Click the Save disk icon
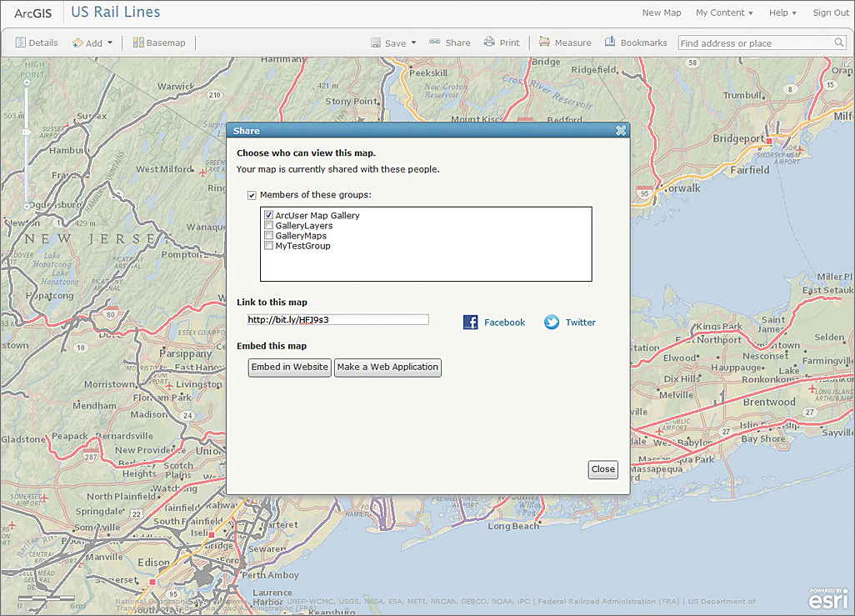Viewport: 855px width, 616px height. pos(376,43)
